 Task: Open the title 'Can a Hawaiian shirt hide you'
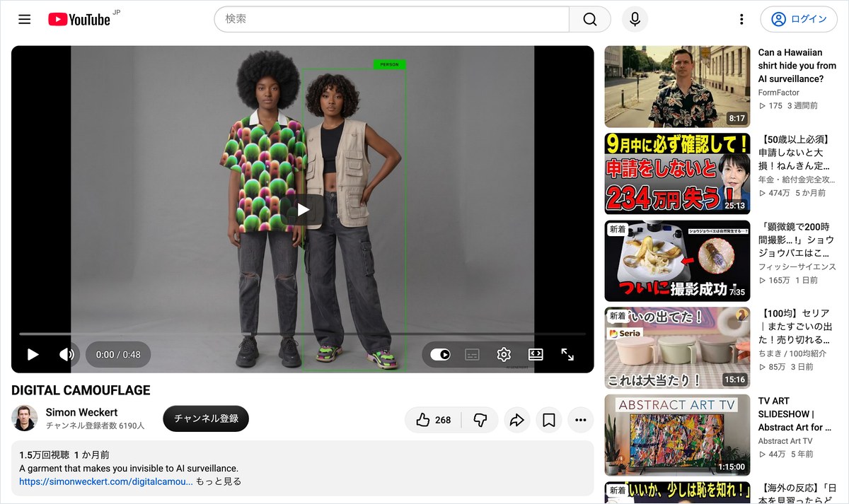click(797, 66)
